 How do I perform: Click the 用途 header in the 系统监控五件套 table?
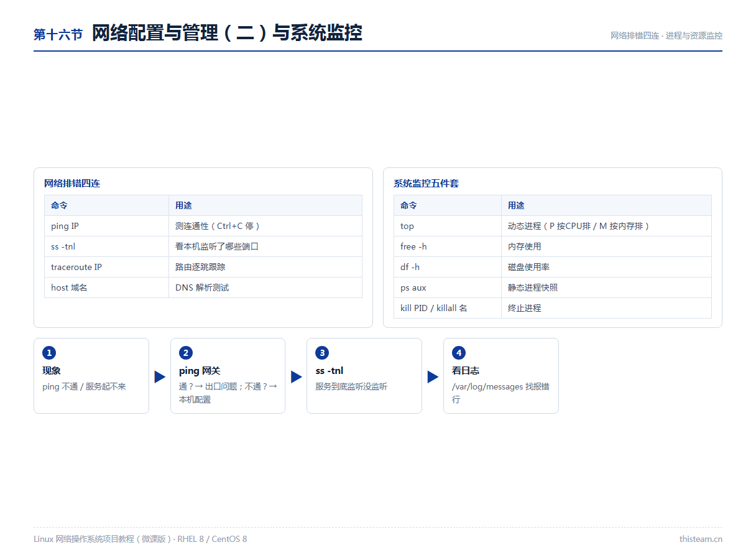[x=606, y=205]
